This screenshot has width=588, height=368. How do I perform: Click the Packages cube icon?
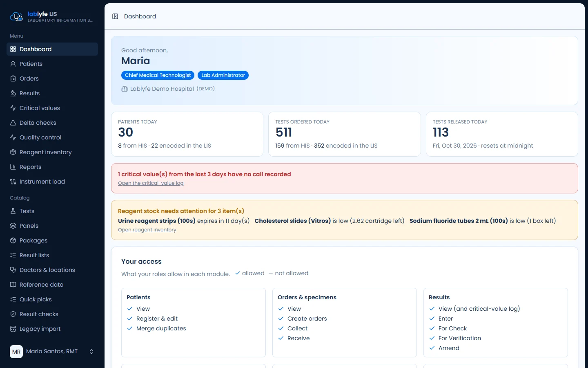coord(13,240)
